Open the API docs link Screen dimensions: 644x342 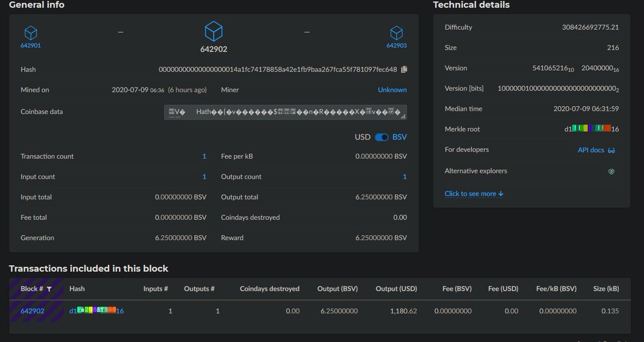(x=596, y=150)
